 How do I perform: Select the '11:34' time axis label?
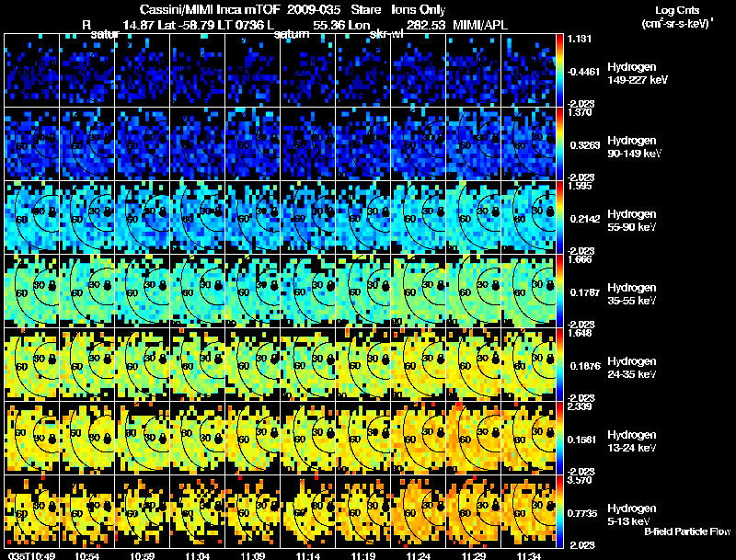click(529, 555)
